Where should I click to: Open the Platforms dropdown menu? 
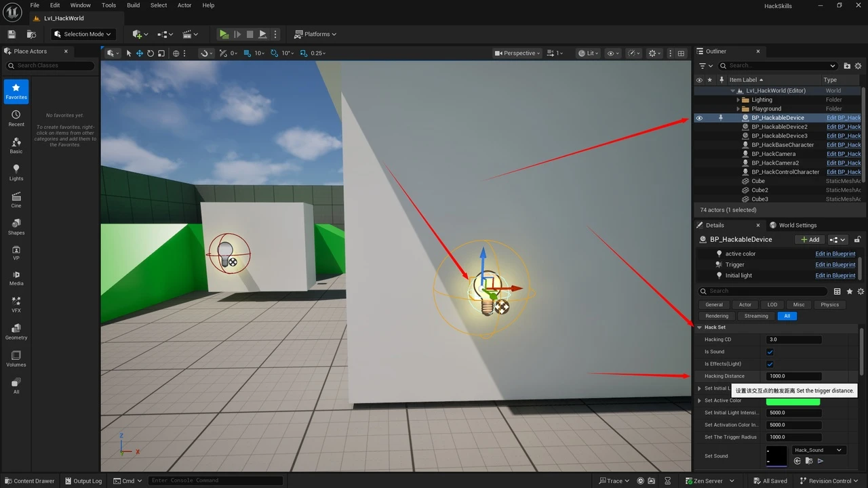[315, 34]
